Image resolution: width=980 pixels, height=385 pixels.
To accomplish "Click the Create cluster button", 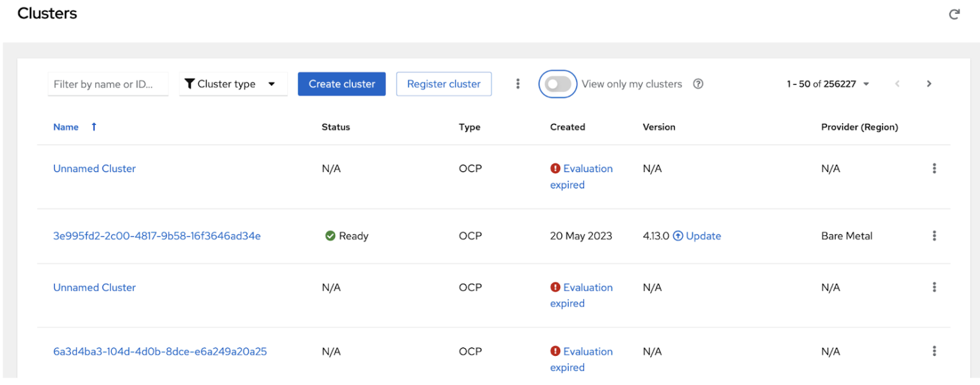I will click(x=342, y=84).
